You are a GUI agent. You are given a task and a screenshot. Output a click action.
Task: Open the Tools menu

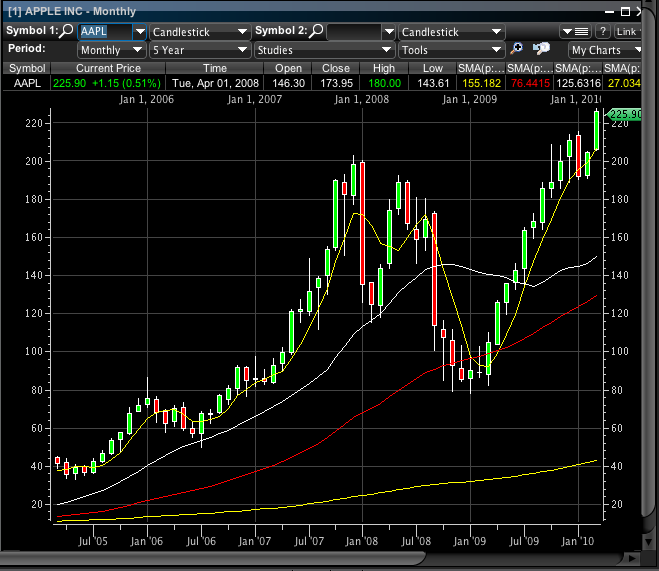click(x=451, y=49)
